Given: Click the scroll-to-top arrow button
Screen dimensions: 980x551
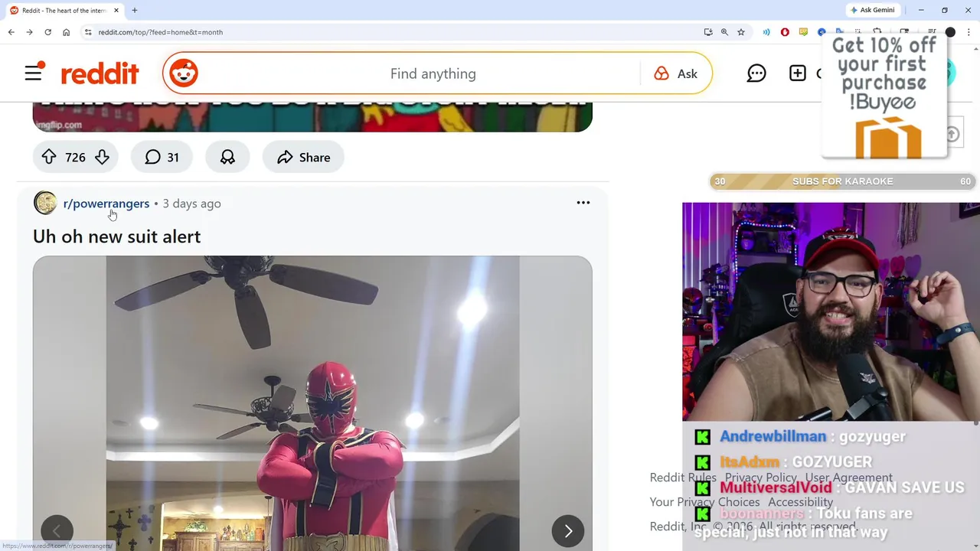Looking at the screenshot, I should pyautogui.click(x=952, y=135).
